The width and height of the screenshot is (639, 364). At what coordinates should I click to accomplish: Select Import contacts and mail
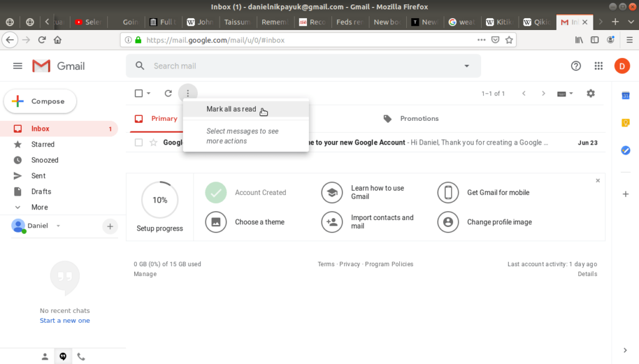click(368, 222)
